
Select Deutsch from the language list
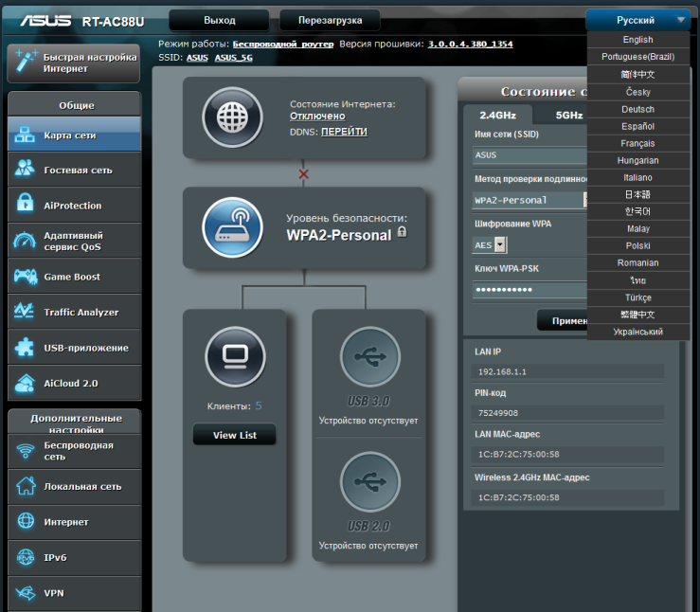(x=637, y=109)
